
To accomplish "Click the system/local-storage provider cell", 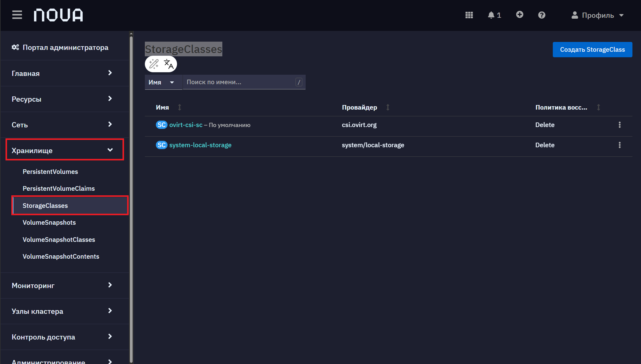I will (x=373, y=145).
